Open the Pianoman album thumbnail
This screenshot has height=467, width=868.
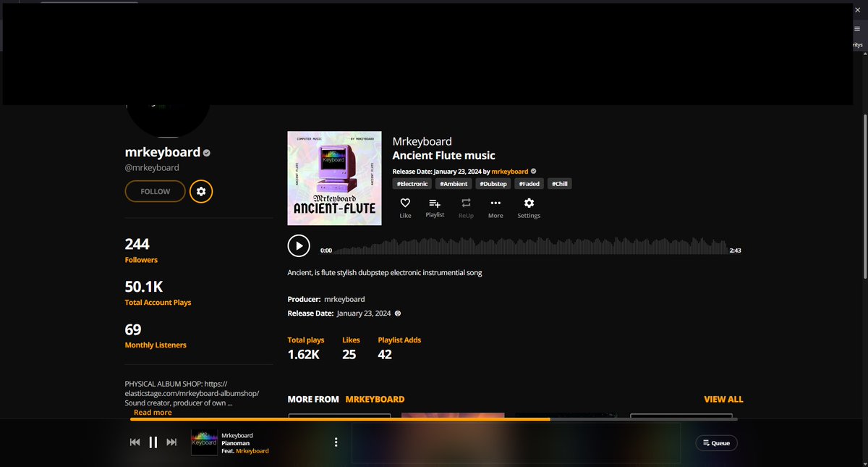203,442
